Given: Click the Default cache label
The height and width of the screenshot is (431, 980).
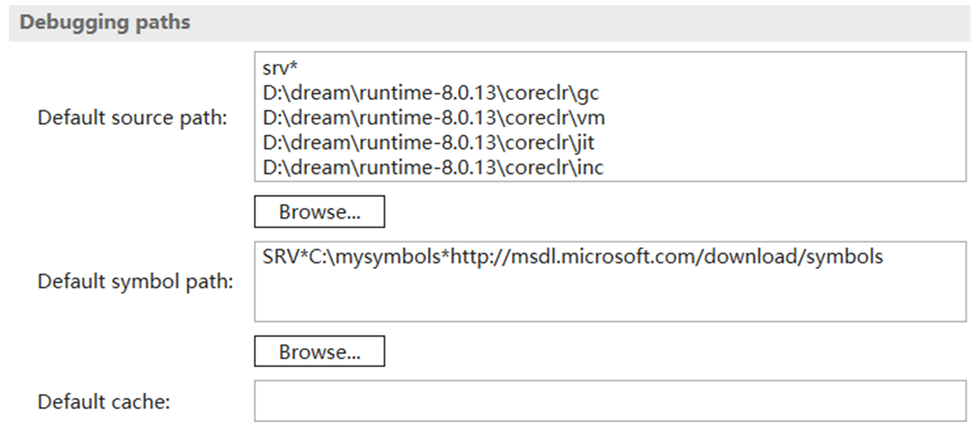Looking at the screenshot, I should tap(104, 402).
